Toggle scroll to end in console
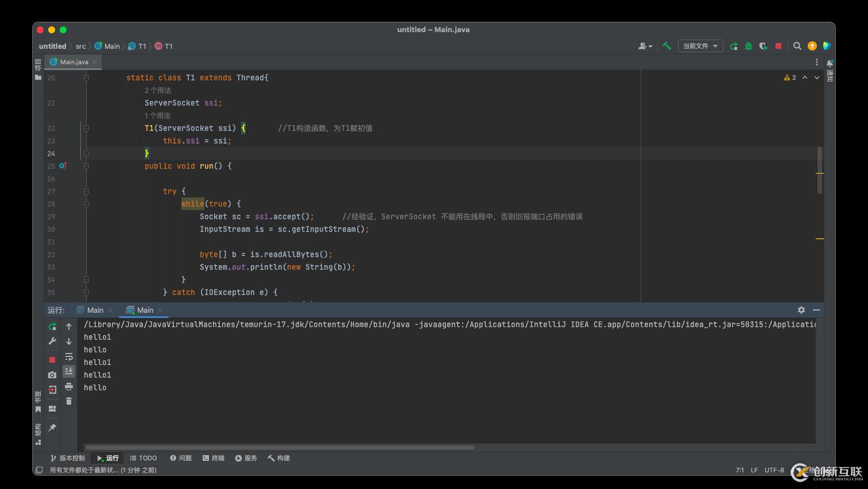This screenshot has height=489, width=868. point(69,371)
